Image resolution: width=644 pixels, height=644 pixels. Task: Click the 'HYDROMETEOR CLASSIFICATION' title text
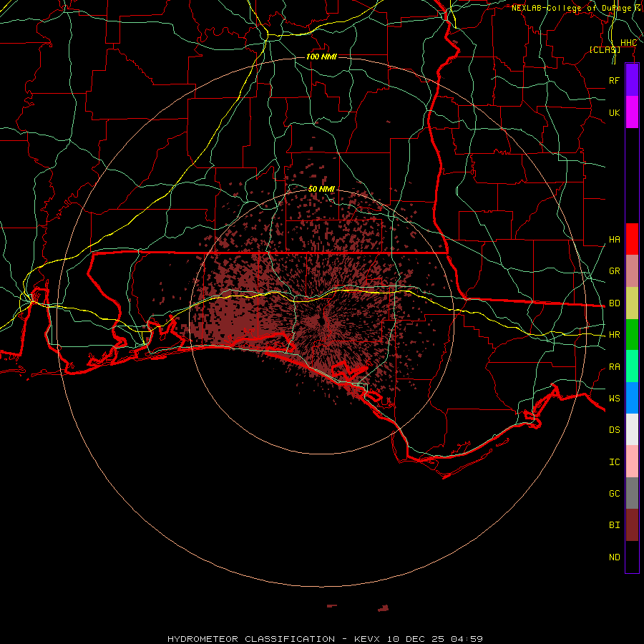tap(251, 639)
